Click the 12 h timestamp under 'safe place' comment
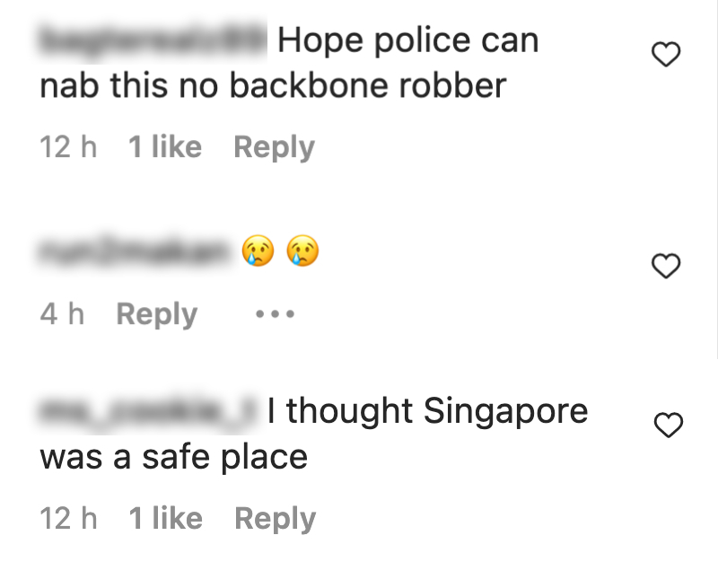The width and height of the screenshot is (718, 588). [68, 518]
